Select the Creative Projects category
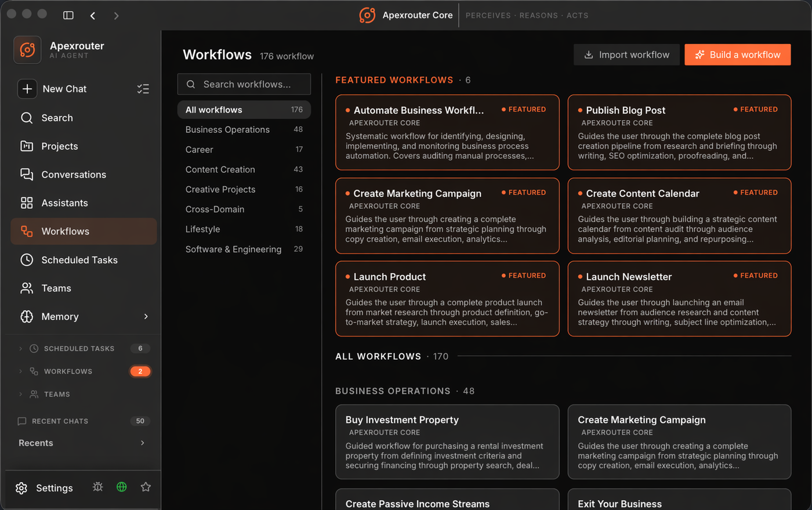 click(x=244, y=189)
